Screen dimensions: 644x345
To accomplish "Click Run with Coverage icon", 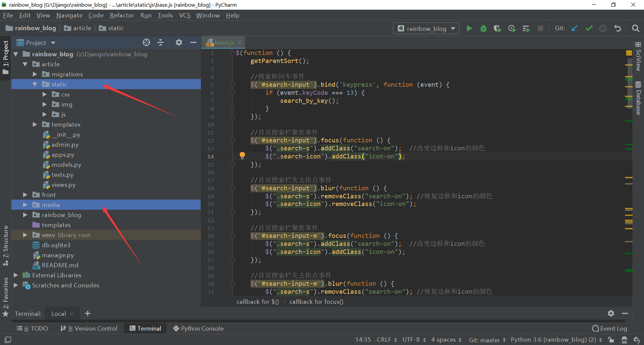I will [497, 28].
